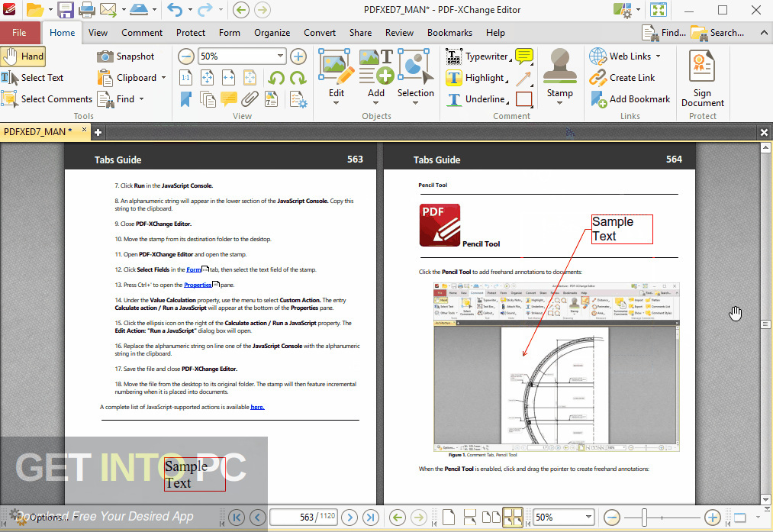Switch to the Organize ribbon tab
The image size is (773, 532).
(272, 33)
